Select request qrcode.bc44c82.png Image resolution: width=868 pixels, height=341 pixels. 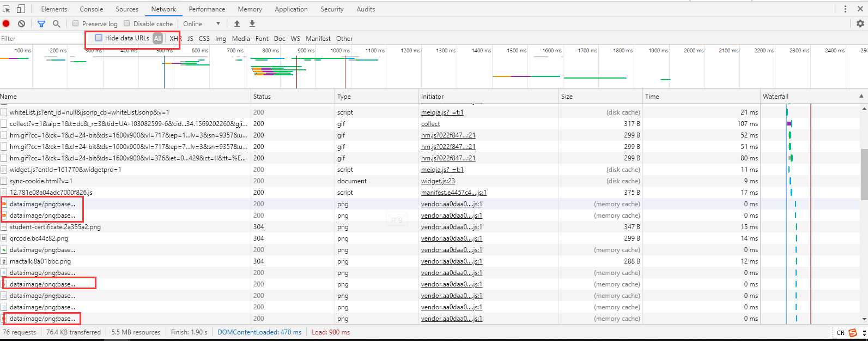coord(39,238)
